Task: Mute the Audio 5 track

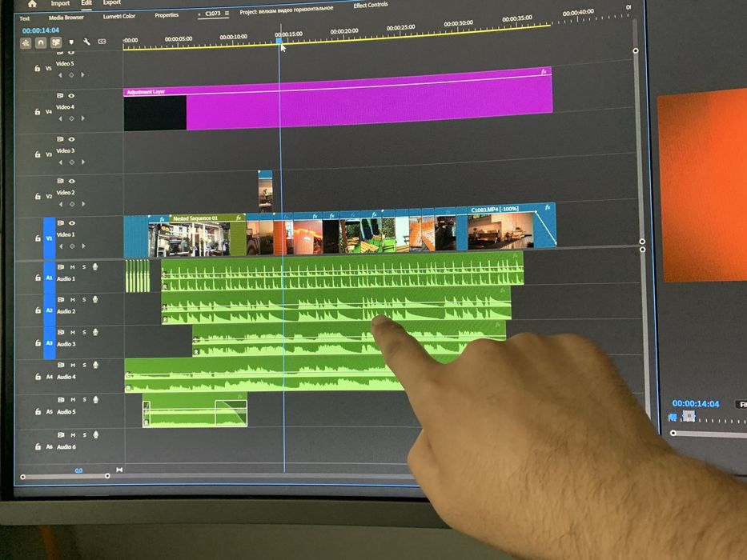Action: pos(73,400)
